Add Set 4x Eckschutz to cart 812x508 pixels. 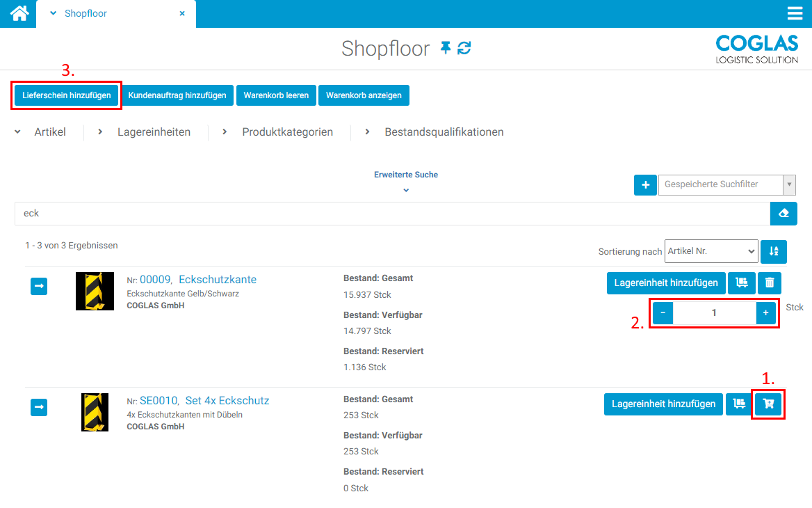768,404
